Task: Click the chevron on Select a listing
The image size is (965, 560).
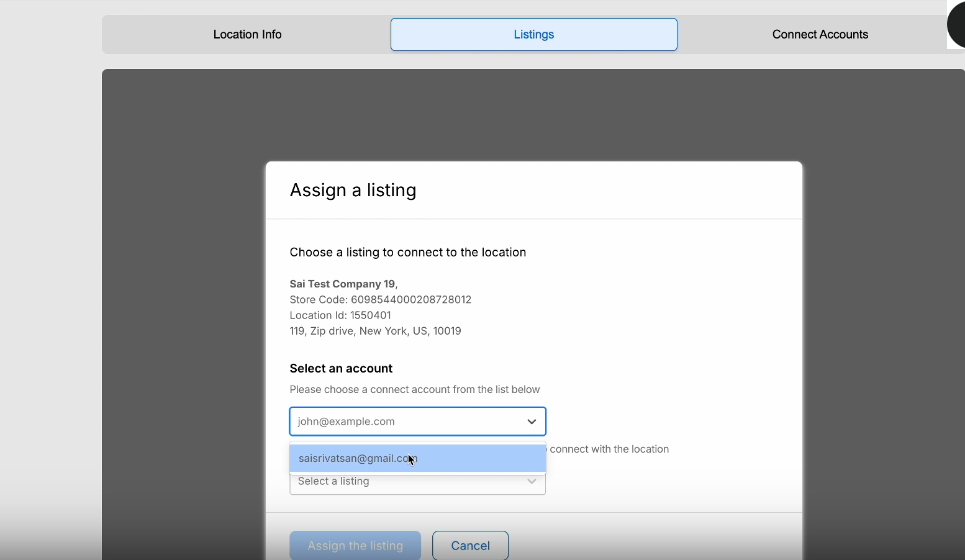Action: [x=532, y=482]
